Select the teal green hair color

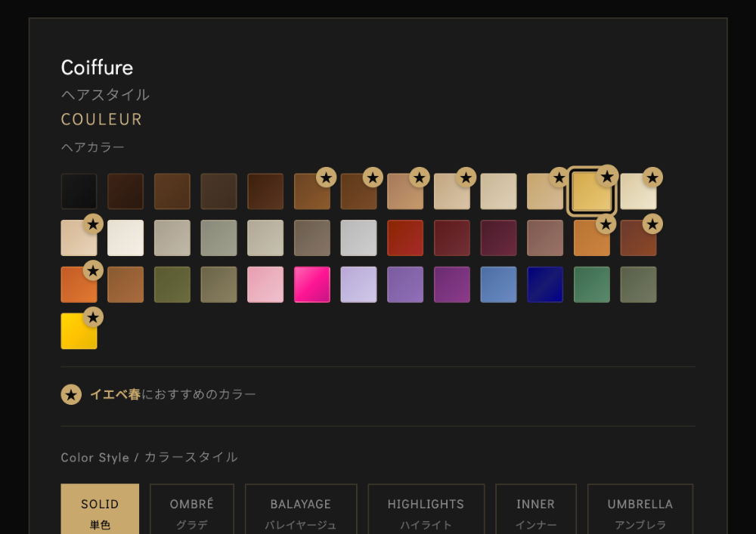coord(591,284)
